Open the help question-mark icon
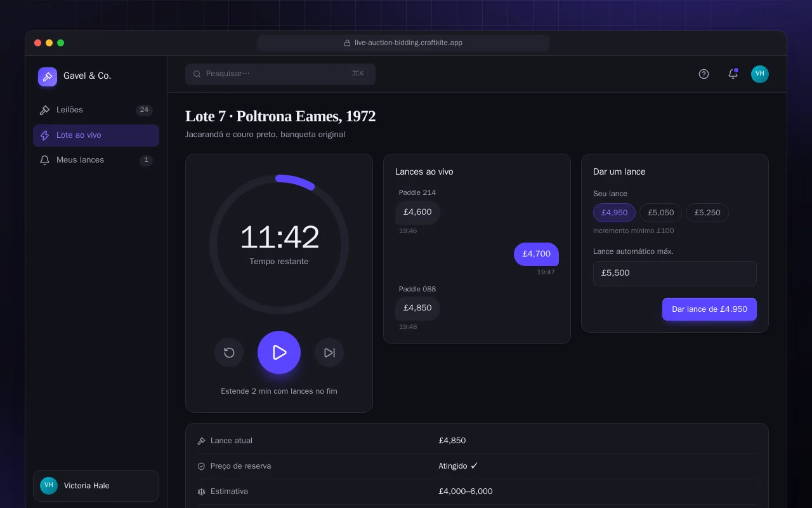812x508 pixels. pyautogui.click(x=704, y=74)
